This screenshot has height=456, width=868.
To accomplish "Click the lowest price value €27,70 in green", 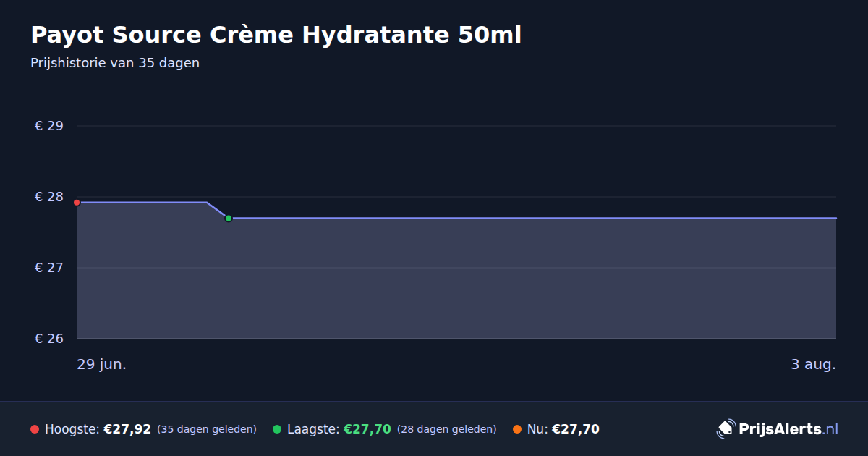I will 367,429.
